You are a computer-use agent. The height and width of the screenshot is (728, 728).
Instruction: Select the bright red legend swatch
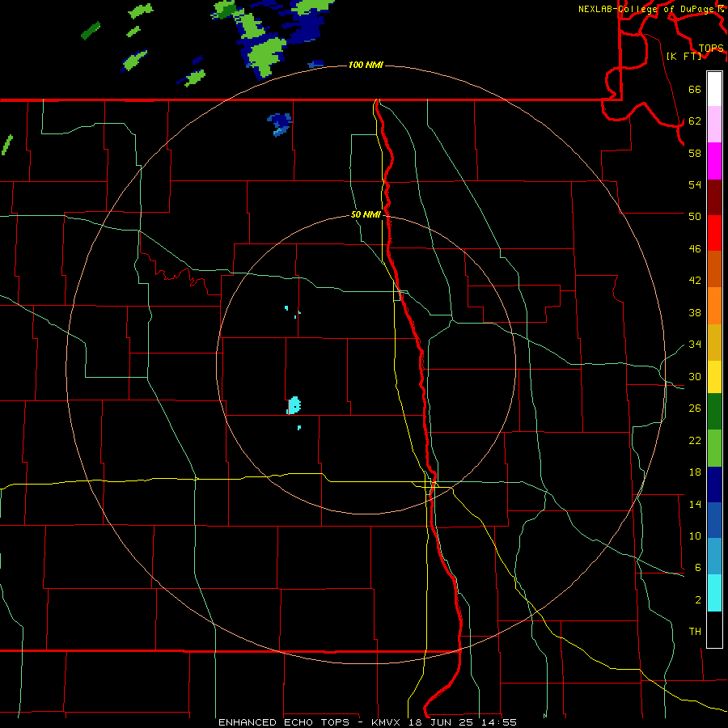714,233
